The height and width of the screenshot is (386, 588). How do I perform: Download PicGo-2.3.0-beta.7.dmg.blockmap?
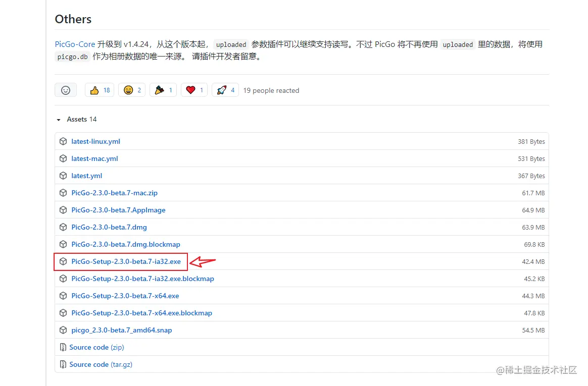pos(126,245)
